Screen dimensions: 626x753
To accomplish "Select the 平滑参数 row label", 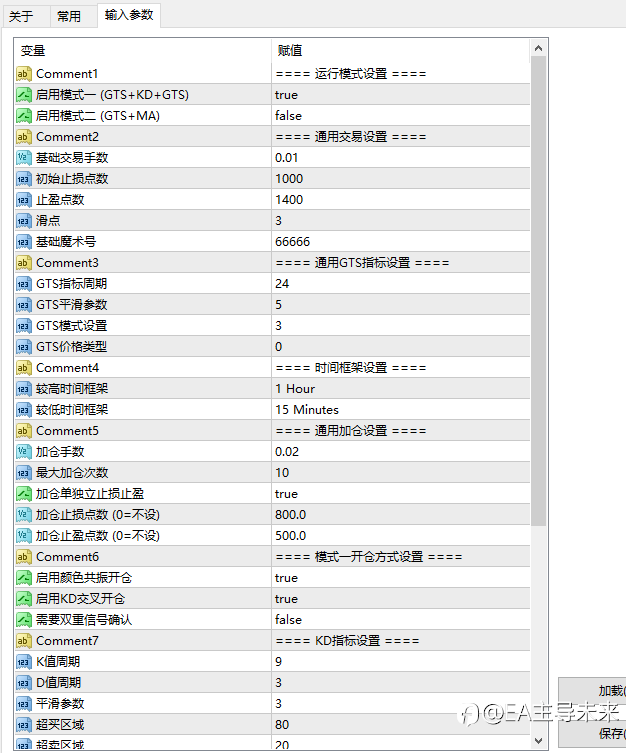I will (60, 704).
